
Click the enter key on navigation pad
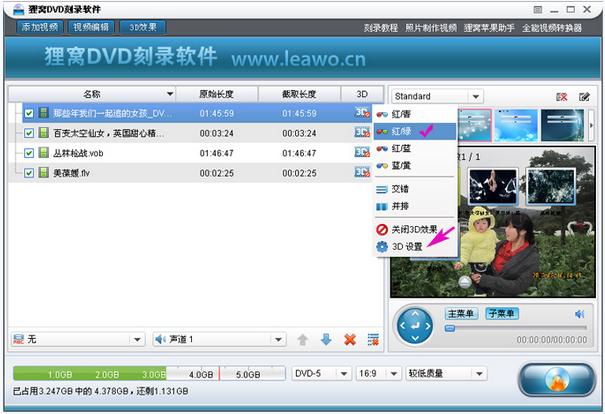coord(415,326)
